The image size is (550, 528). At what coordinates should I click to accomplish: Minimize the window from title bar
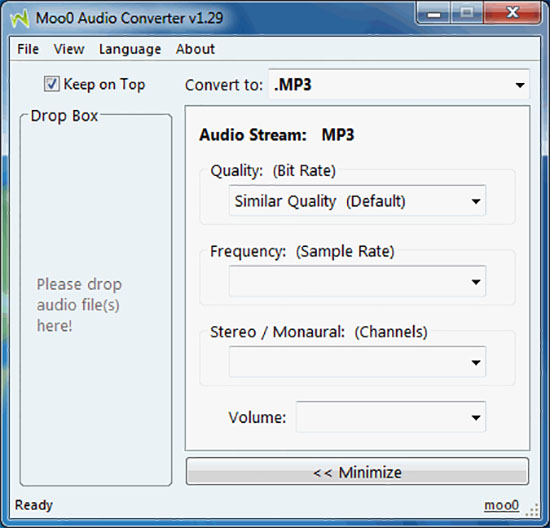pyautogui.click(x=434, y=13)
